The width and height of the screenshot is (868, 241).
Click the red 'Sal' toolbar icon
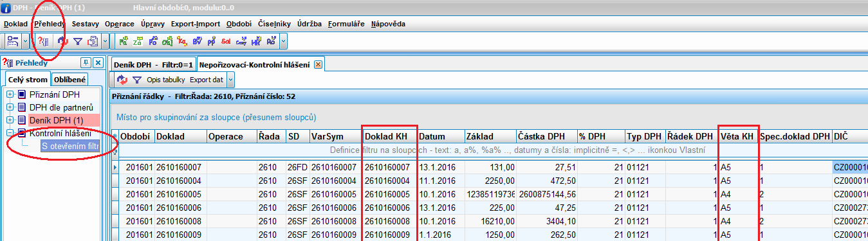coord(226,42)
